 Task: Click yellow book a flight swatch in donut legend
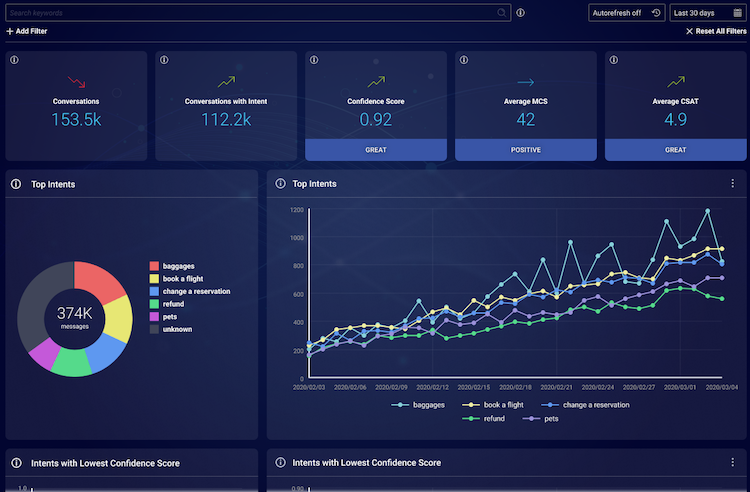pos(154,279)
